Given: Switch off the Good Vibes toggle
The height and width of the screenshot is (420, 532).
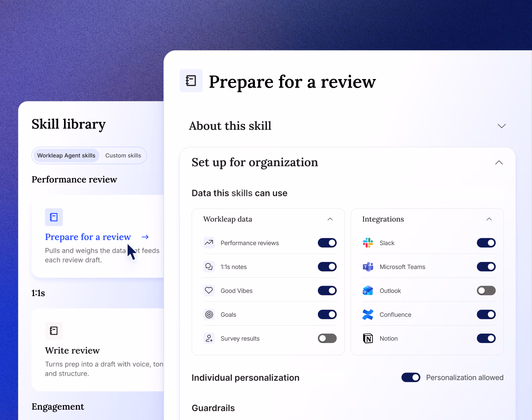Looking at the screenshot, I should [327, 290].
